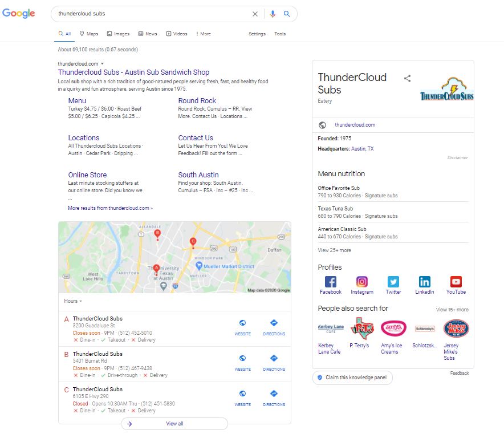Image resolution: width=504 pixels, height=434 pixels.
Task: Open the YouTube profile icon
Action: [456, 282]
